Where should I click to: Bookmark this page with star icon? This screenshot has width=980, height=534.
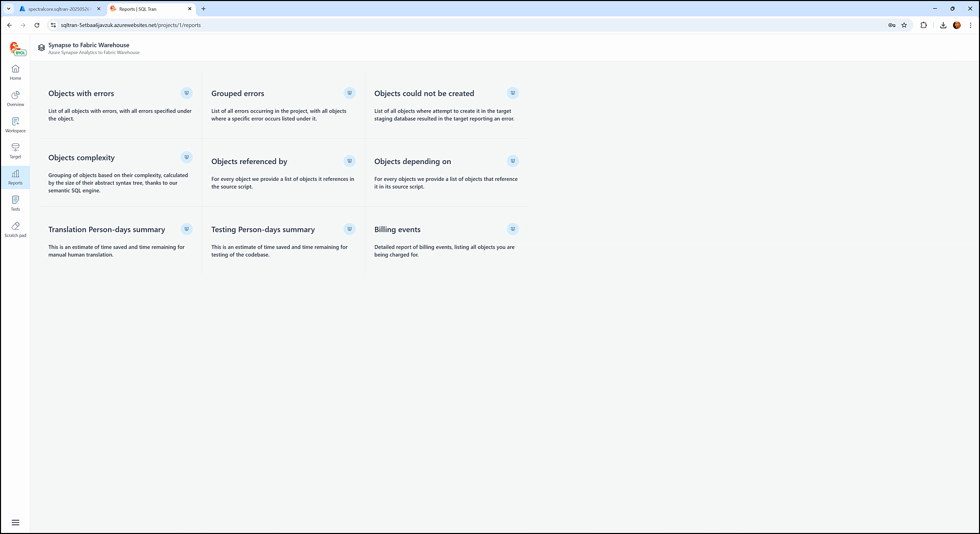point(904,25)
